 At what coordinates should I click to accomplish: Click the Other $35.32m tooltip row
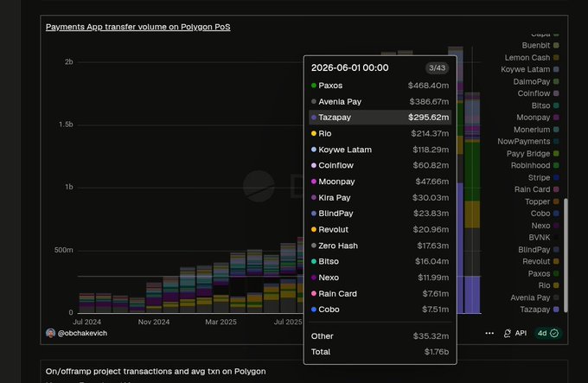click(380, 336)
